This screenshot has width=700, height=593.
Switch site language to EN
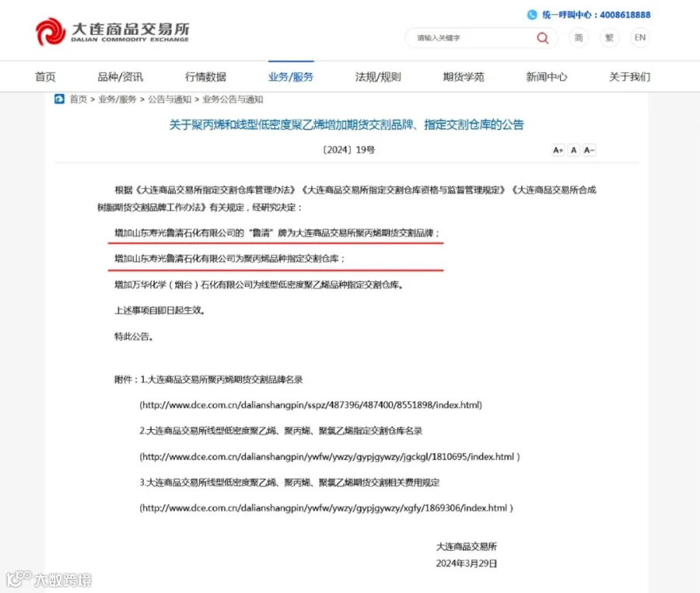click(x=640, y=37)
